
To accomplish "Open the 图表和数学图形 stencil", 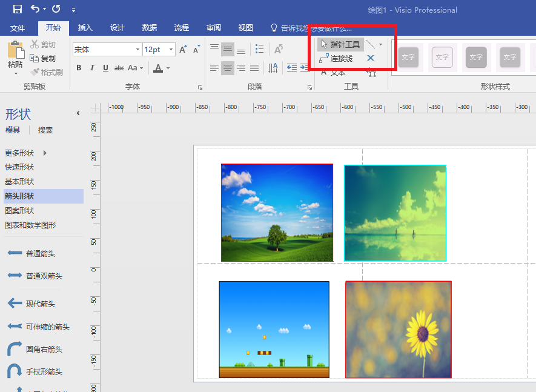I will tap(30, 225).
